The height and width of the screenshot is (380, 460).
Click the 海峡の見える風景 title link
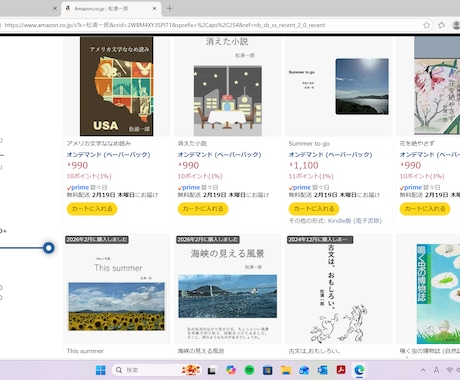[x=201, y=351]
